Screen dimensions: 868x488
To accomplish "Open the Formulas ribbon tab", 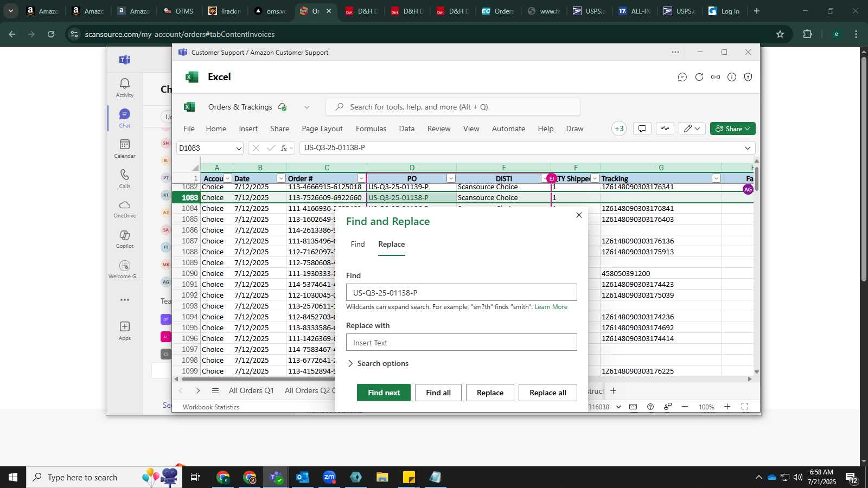I will point(371,129).
